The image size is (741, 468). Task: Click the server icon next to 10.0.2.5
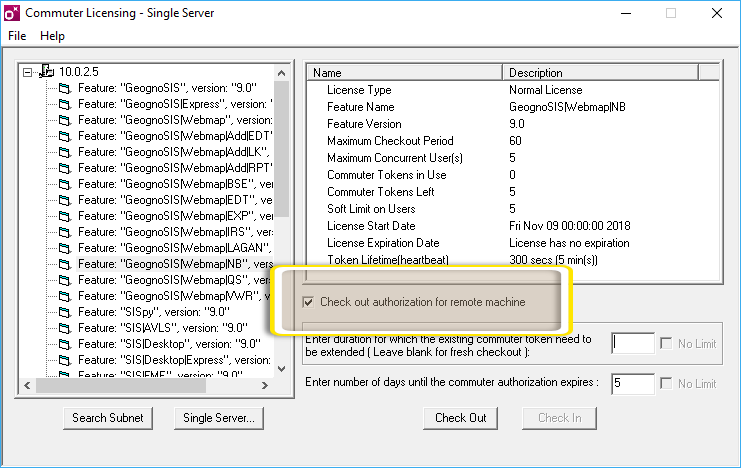tap(47, 71)
